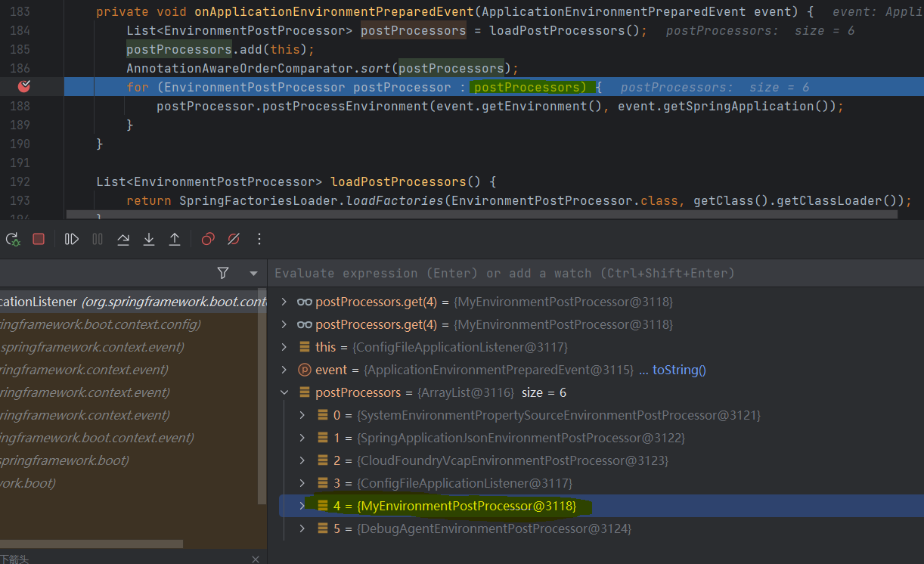Expand the DebugAgentEnvironmentPostProcessor element 5
The width and height of the screenshot is (924, 564).
coord(302,528)
